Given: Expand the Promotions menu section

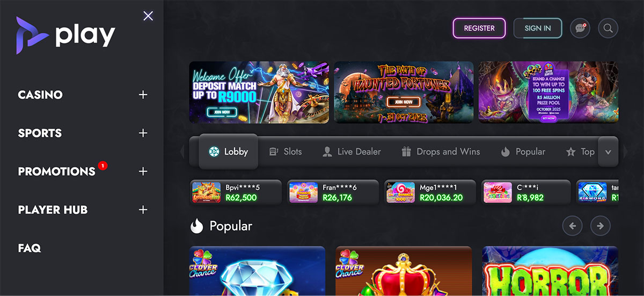Looking at the screenshot, I should pos(143,171).
